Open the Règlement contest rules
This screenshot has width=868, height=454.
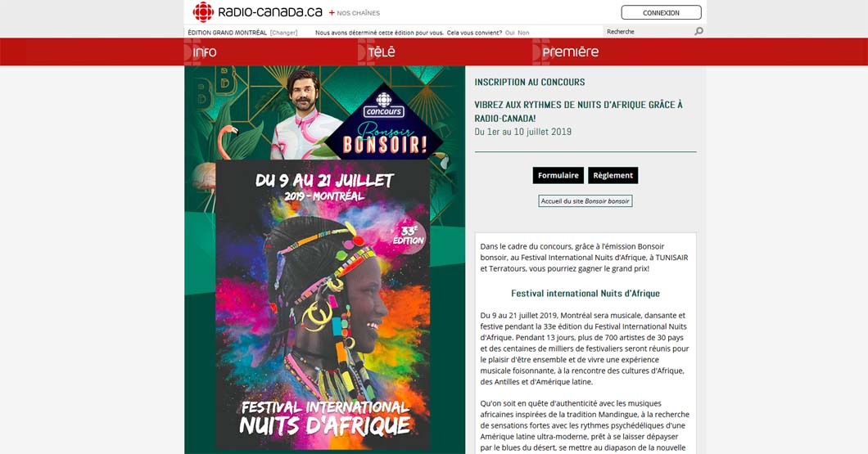(x=613, y=175)
